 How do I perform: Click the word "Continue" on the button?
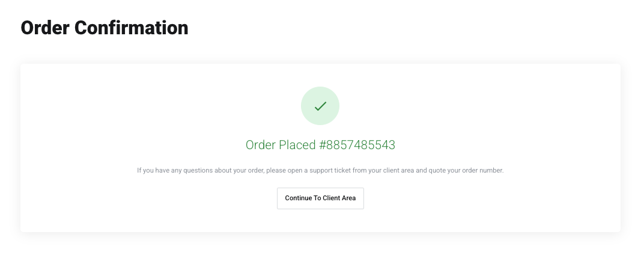pos(299,198)
